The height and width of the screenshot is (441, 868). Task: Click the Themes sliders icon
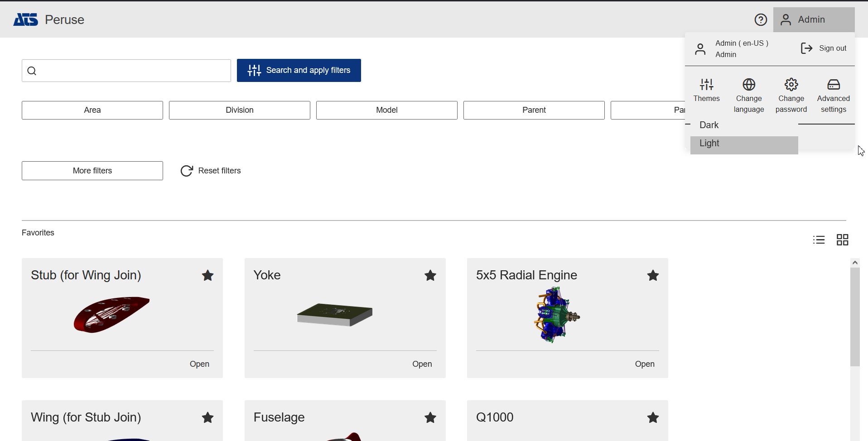tap(706, 85)
